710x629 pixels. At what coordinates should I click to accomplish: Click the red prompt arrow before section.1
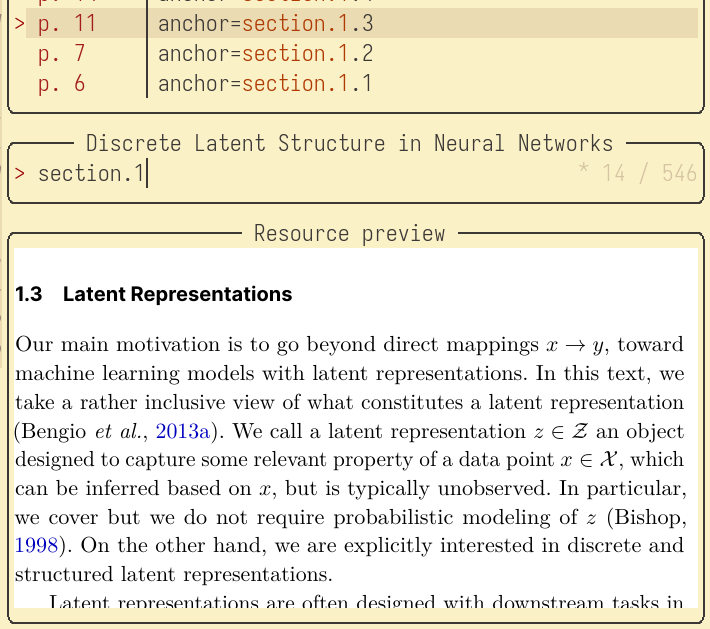coord(20,174)
